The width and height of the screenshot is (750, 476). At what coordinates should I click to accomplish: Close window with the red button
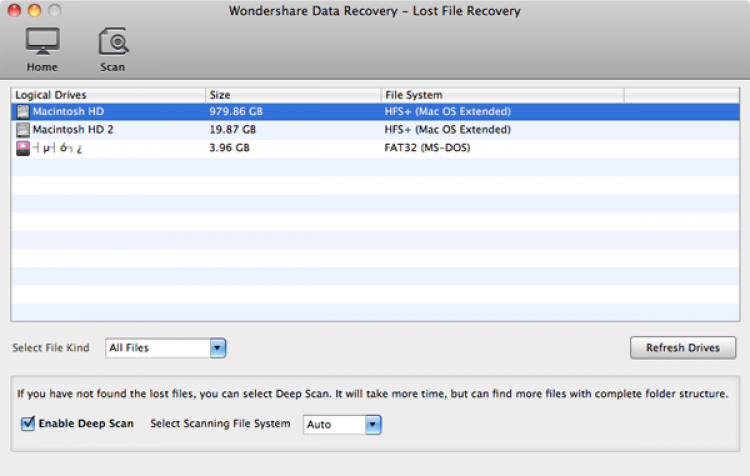point(14,10)
